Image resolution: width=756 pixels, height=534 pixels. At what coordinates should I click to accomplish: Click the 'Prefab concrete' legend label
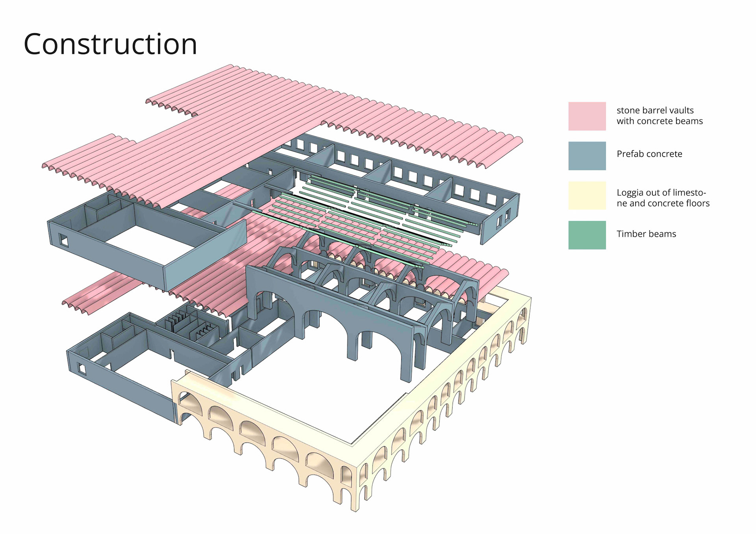point(649,154)
